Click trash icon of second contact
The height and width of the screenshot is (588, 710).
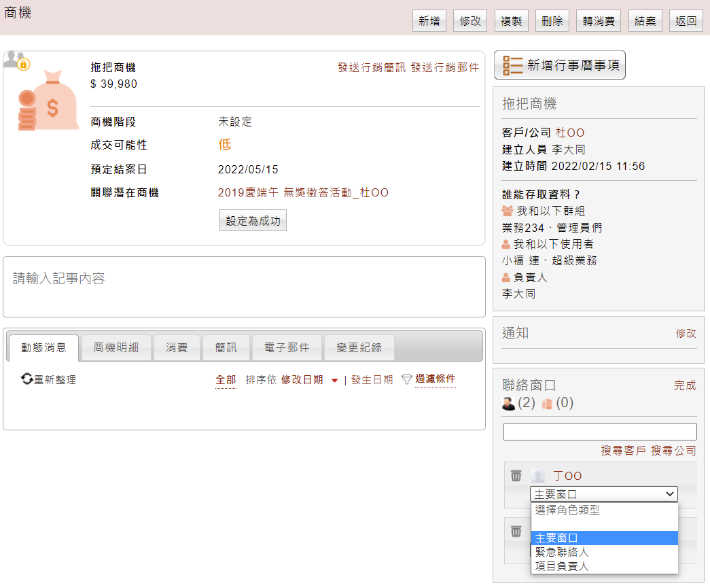pyautogui.click(x=516, y=531)
